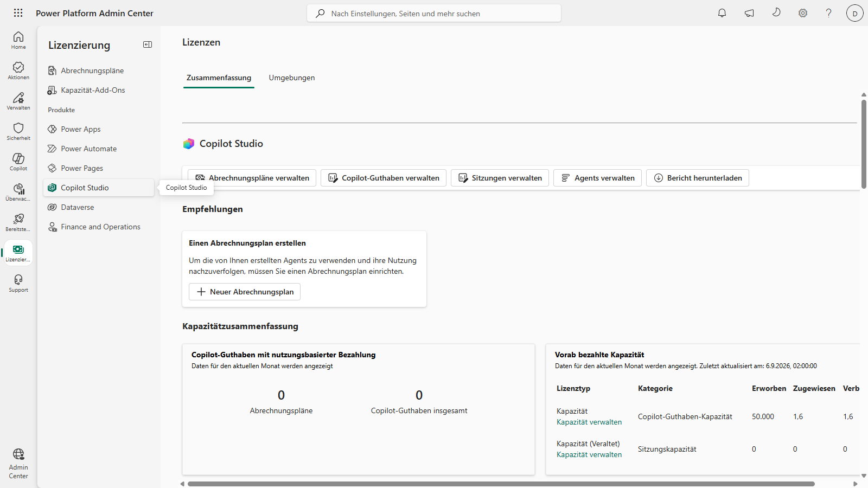Viewport: 868px width, 488px height.
Task: Select Copilot Studio in the sidebar
Action: pyautogui.click(x=99, y=188)
